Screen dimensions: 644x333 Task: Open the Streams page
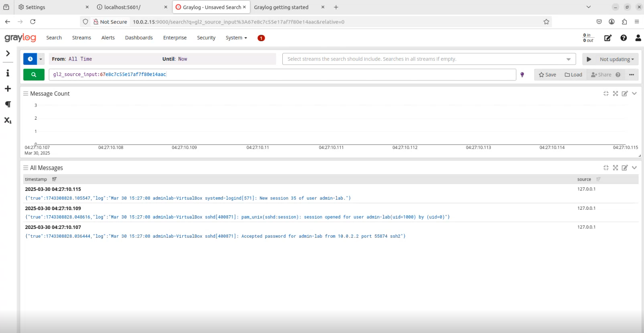click(82, 38)
